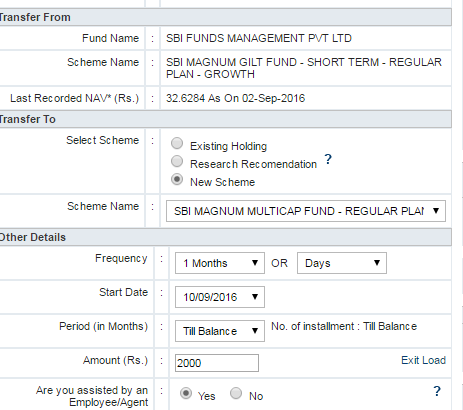Click the OR text between frequency dropdowns
Viewport: 463px width, 410px height.
click(x=279, y=263)
